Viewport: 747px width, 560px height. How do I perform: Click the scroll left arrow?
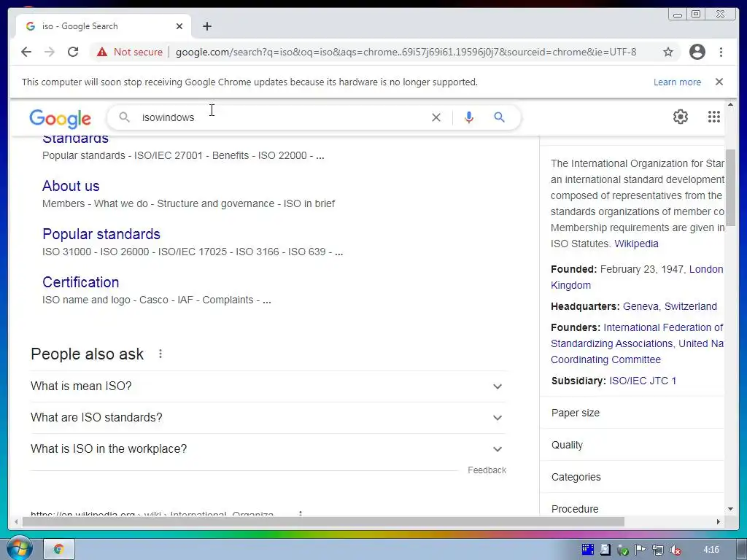[x=16, y=522]
